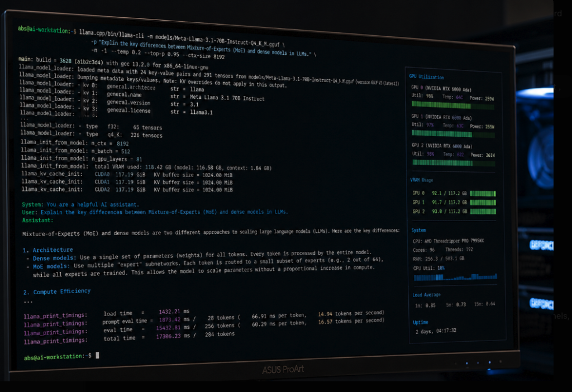572x392 pixels.
Task: Select the VRAM value "91.7 / 117.2 GB"
Action: click(449, 202)
